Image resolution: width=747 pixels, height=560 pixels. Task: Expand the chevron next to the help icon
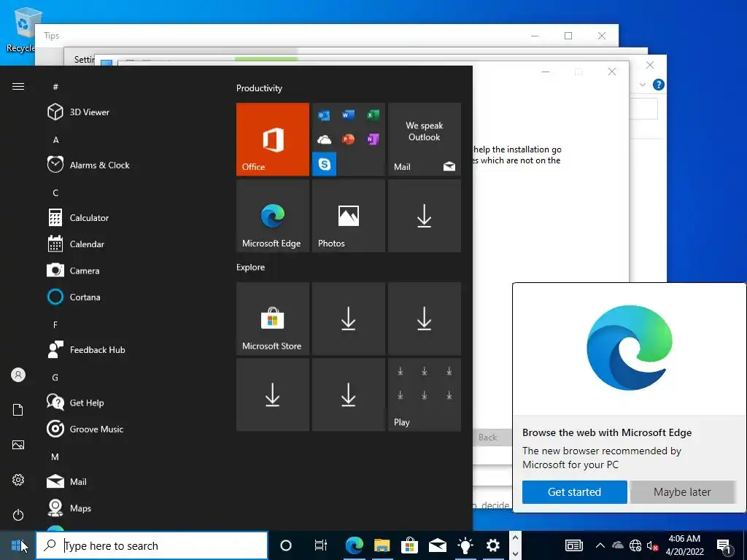642,85
